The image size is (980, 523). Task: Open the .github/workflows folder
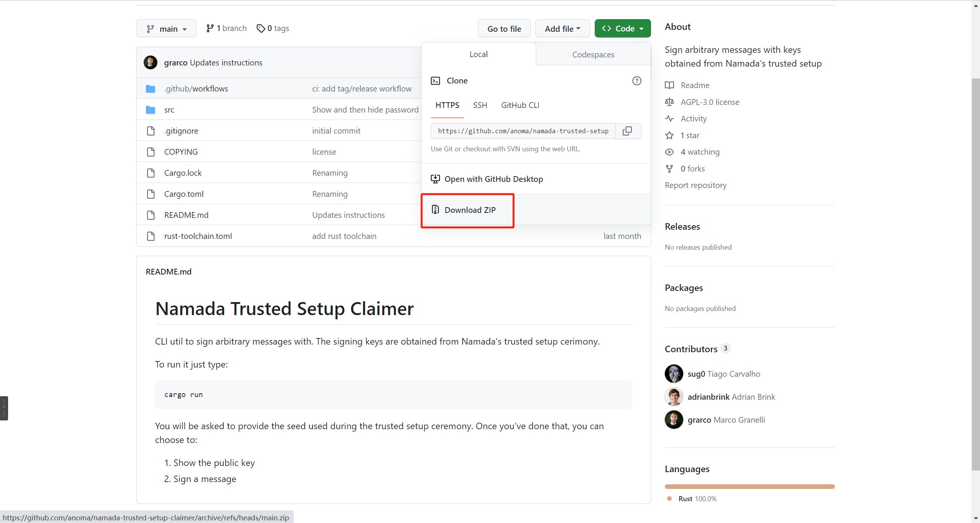point(196,89)
